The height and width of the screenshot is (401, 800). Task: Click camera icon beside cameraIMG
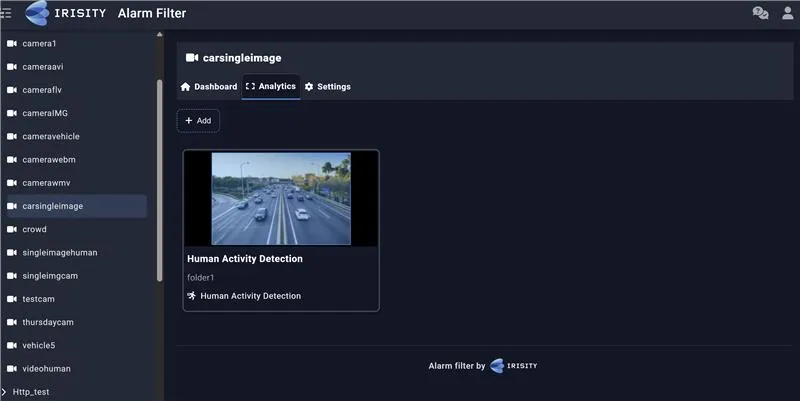point(12,113)
